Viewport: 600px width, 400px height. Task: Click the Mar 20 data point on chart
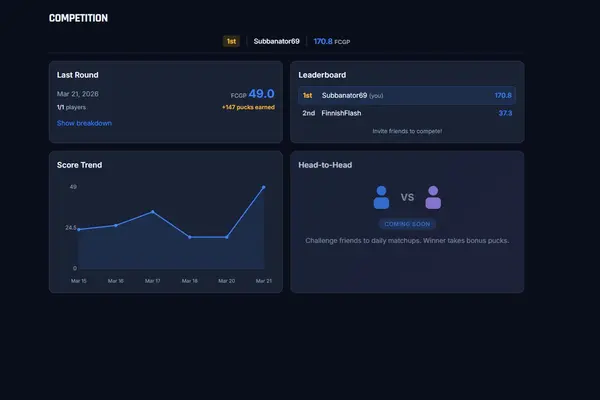tap(227, 237)
